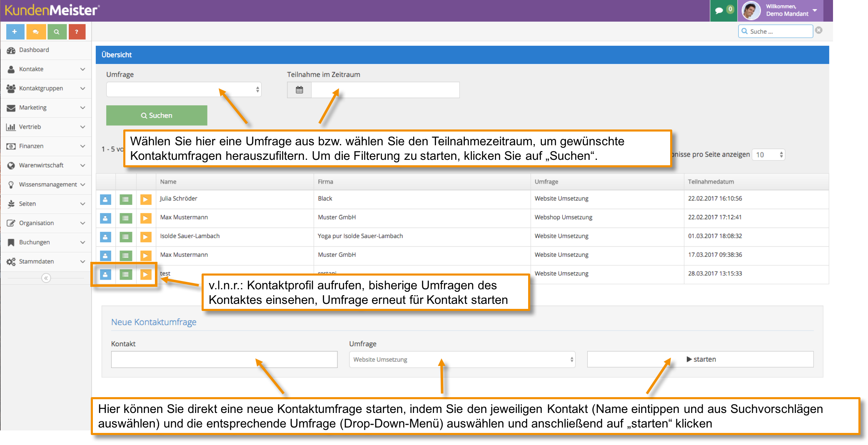Expand the Kontaktgruppen menu
Viewport: 868px width, 445px height.
click(x=46, y=88)
